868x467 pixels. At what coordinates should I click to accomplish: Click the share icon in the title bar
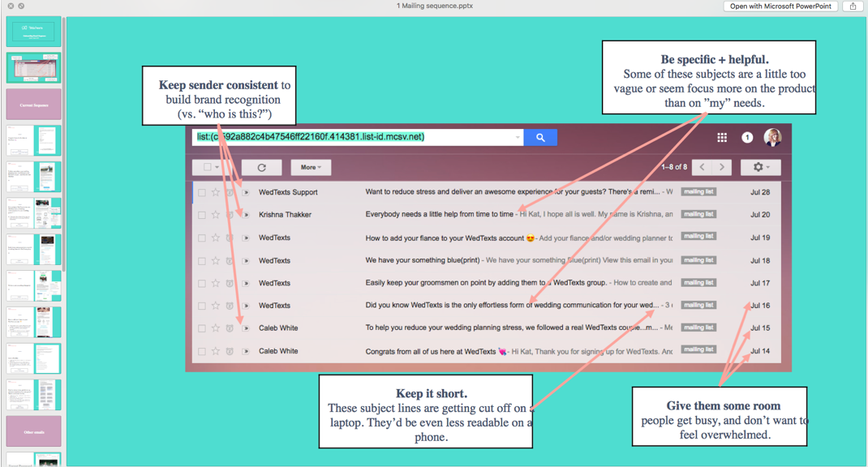[x=853, y=6]
